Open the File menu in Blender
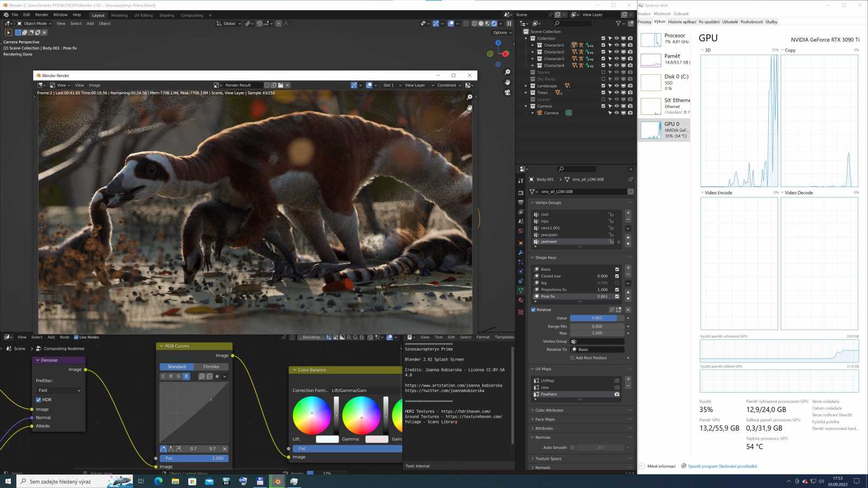The width and height of the screenshot is (868, 488). [x=15, y=15]
